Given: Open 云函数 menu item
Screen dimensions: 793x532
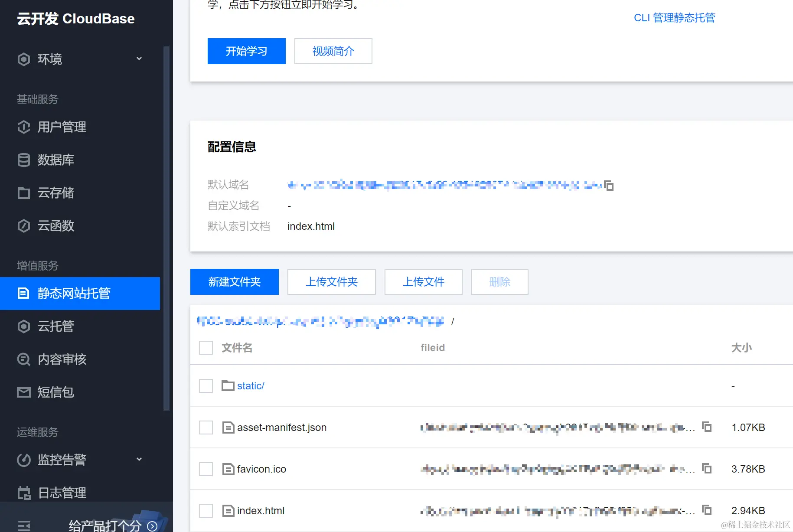Looking at the screenshot, I should pyautogui.click(x=80, y=226).
